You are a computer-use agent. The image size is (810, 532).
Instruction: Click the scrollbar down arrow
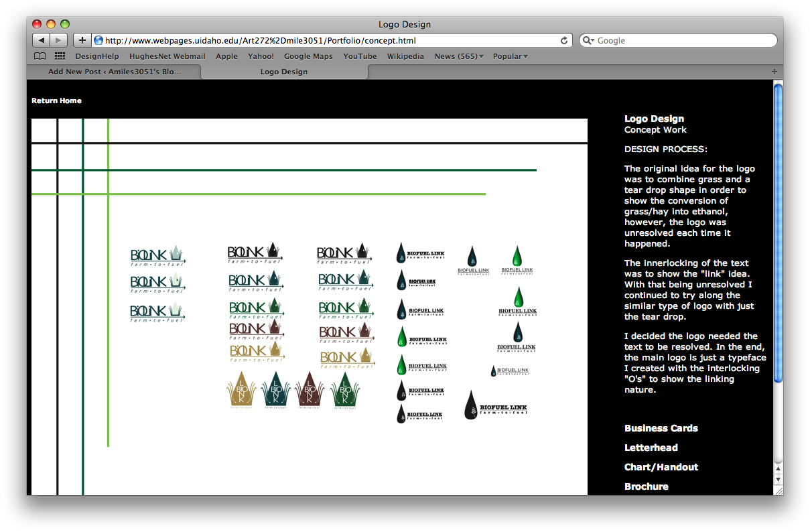coord(778,480)
